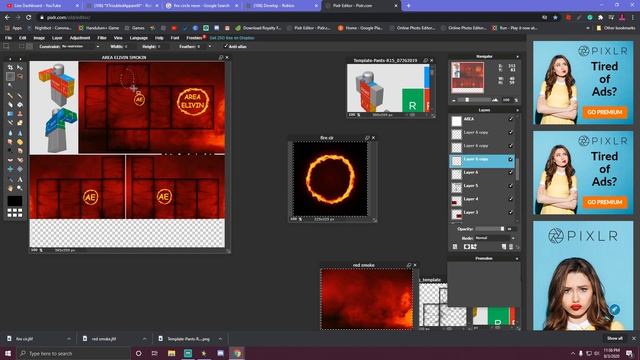Toggle visibility of Layer 6
The height and width of the screenshot is (360, 640).
(510, 173)
